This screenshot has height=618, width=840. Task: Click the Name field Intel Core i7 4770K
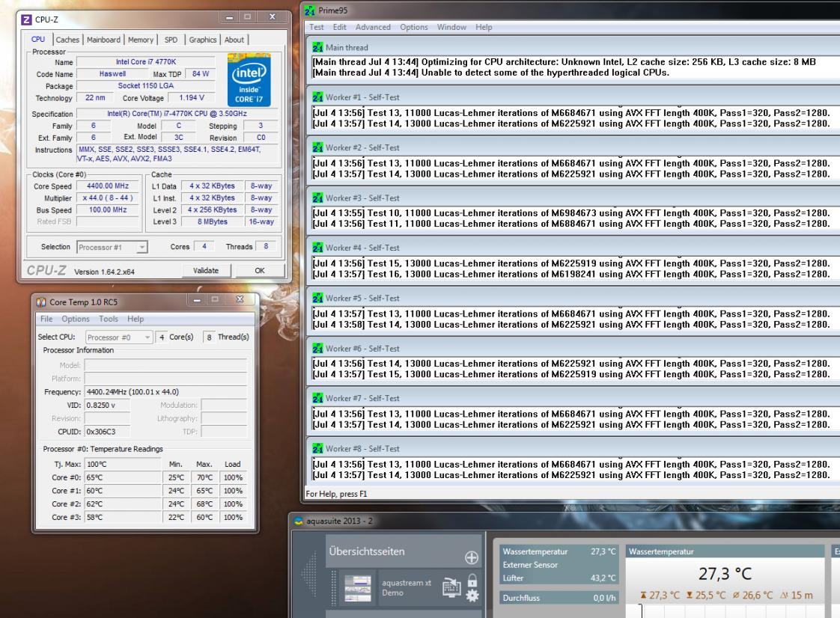146,61
